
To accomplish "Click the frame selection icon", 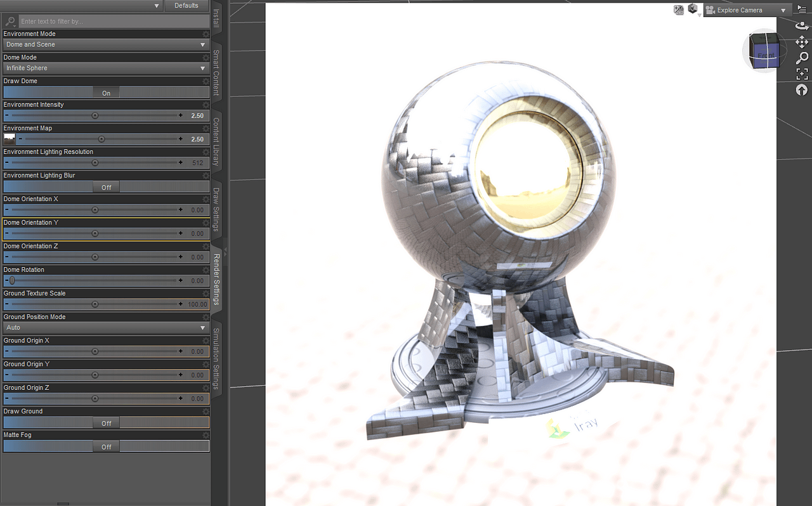I will click(x=802, y=74).
